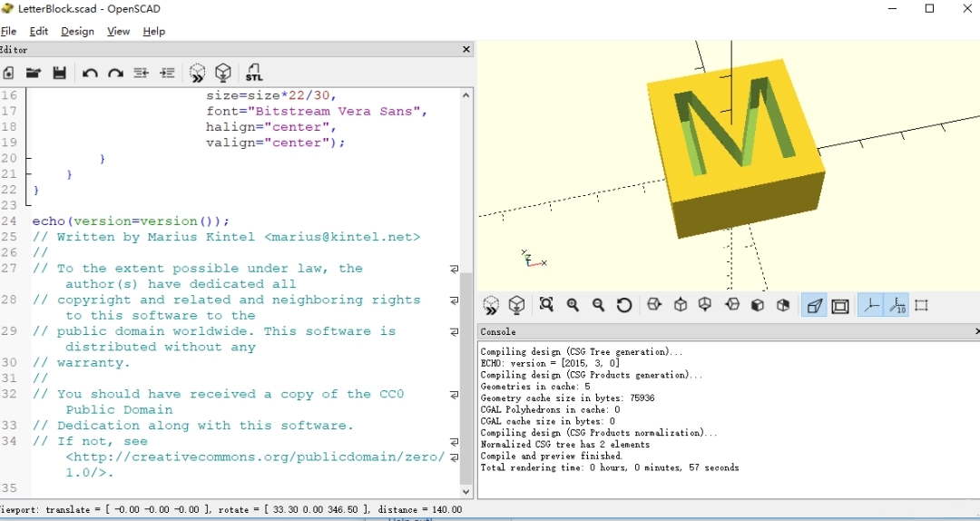Toggle Show Scale Markers button
The image size is (980, 521).
point(897,305)
